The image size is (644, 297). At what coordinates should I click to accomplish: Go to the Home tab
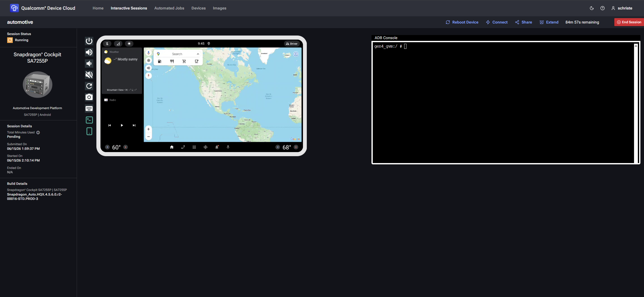98,8
